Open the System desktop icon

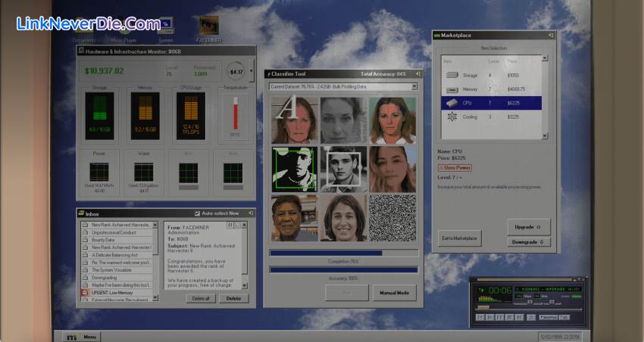[165, 27]
